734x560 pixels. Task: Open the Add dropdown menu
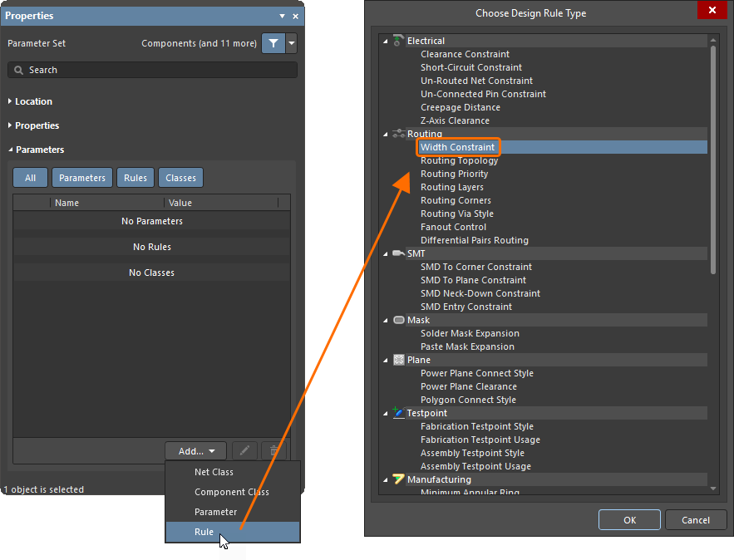click(x=196, y=449)
